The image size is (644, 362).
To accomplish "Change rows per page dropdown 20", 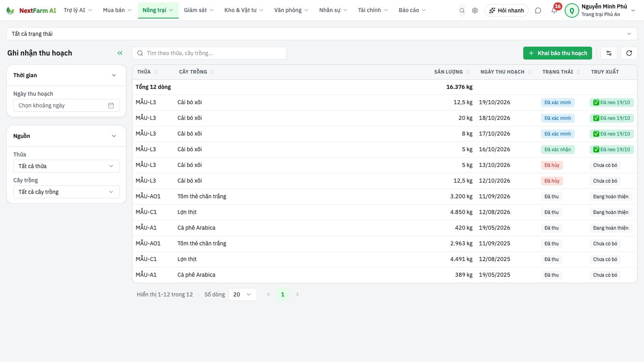I will (x=243, y=294).
